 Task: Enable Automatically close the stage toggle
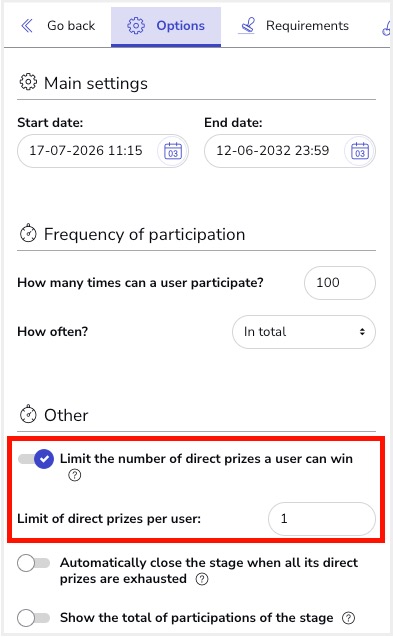[33, 563]
